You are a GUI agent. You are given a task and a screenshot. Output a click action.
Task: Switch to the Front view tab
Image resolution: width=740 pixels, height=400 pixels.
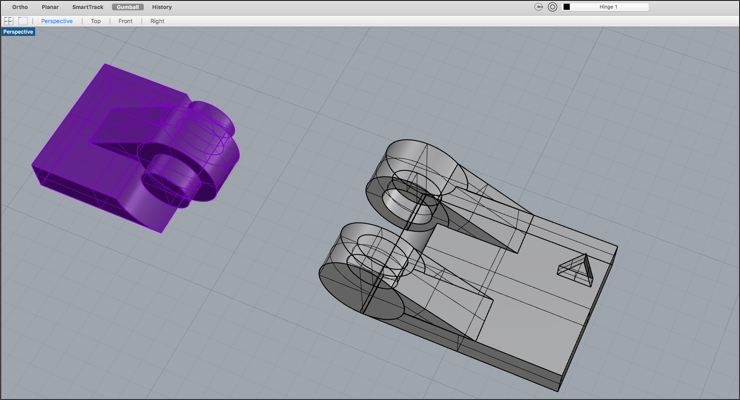(x=126, y=21)
